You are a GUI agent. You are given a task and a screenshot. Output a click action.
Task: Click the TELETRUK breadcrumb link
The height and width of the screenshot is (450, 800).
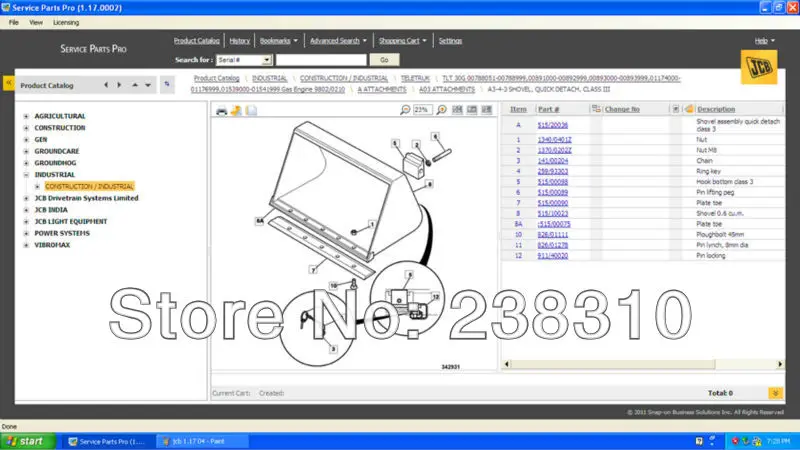click(x=415, y=78)
